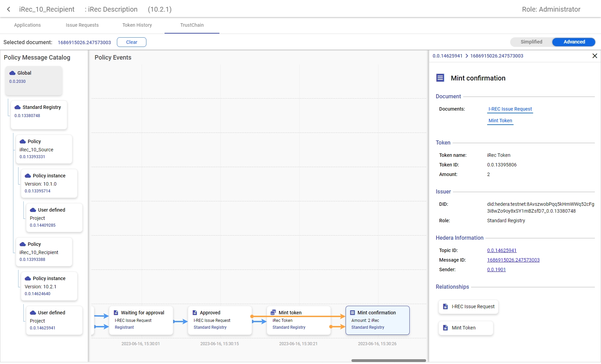
Task: Open the Applications tab
Action: click(x=27, y=25)
